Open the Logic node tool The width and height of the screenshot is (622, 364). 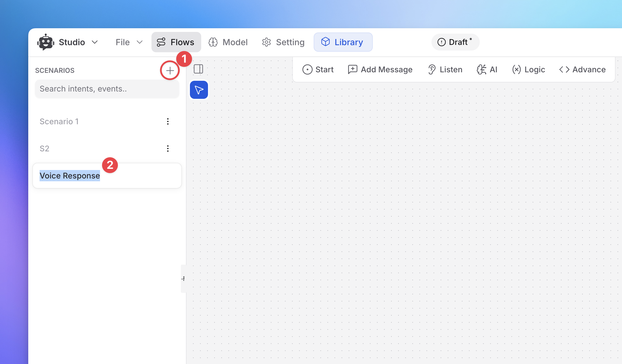(x=528, y=69)
